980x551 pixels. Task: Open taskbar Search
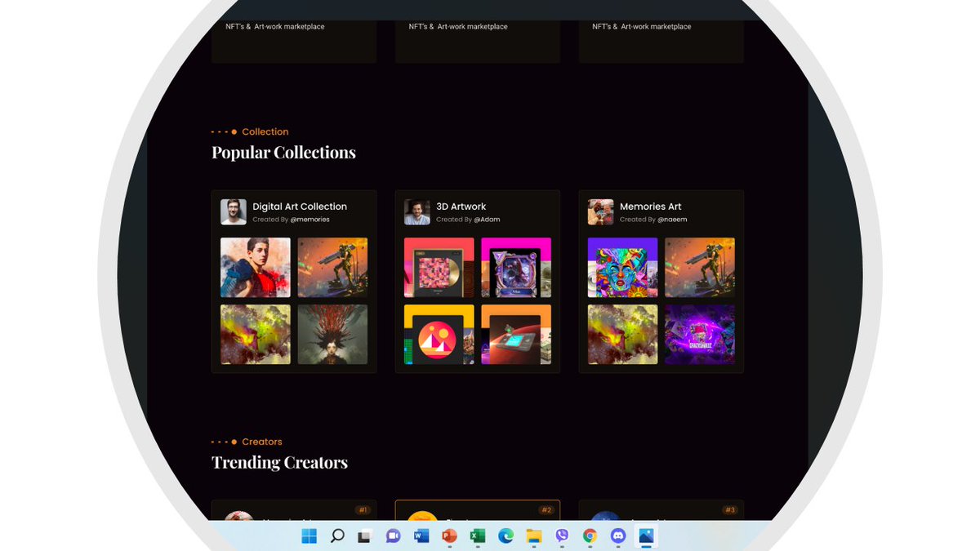[337, 536]
